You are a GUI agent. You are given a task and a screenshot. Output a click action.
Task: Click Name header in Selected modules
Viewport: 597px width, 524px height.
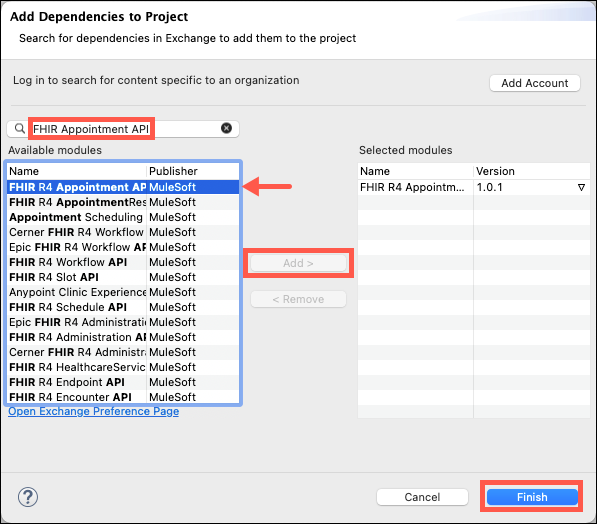tap(415, 171)
